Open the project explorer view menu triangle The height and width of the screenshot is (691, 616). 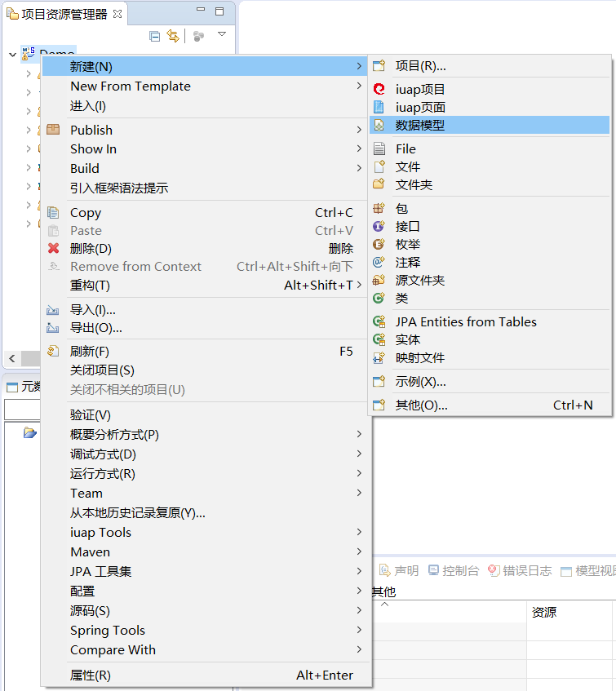click(222, 35)
